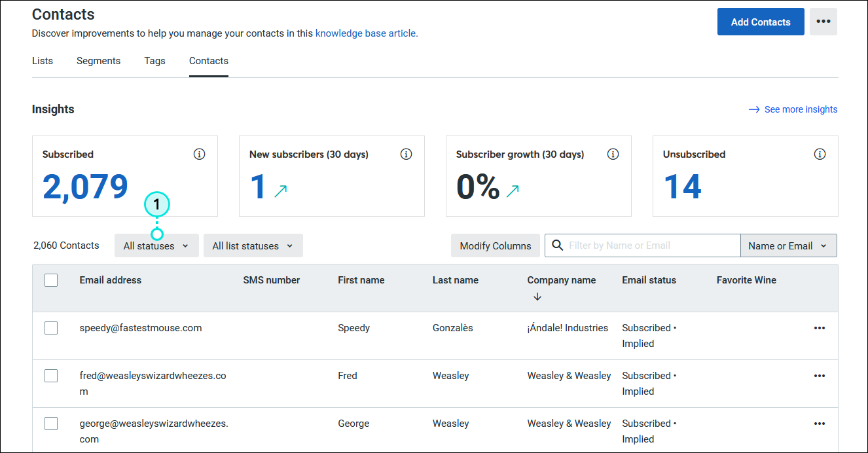Click the Subscribed count 2,079
The image size is (868, 453).
click(x=85, y=187)
